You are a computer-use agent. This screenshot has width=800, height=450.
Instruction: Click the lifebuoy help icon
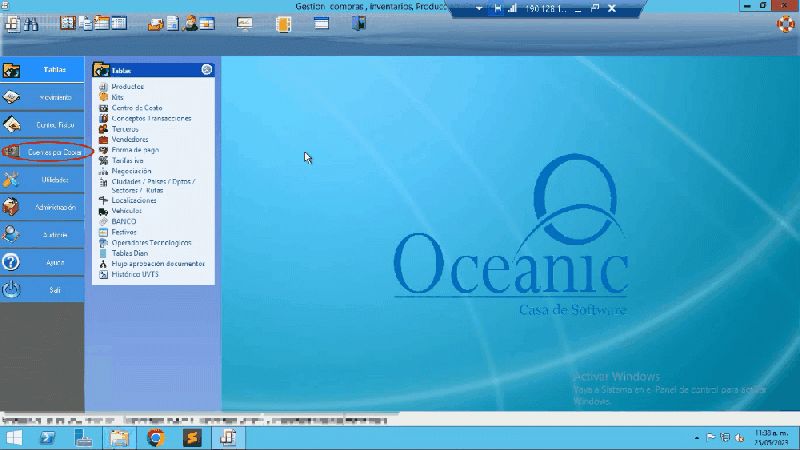click(x=786, y=23)
